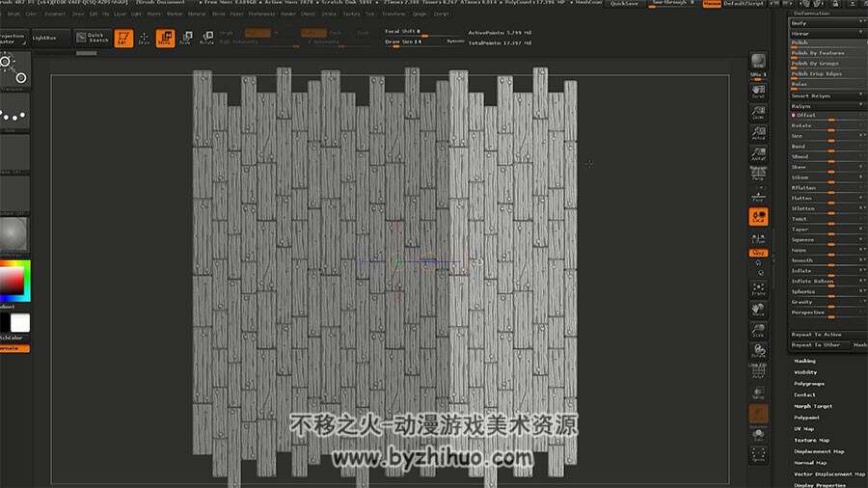Screen dimensions: 868x488
Task: Click the Alternate orange button
Action: pyautogui.click(x=14, y=348)
